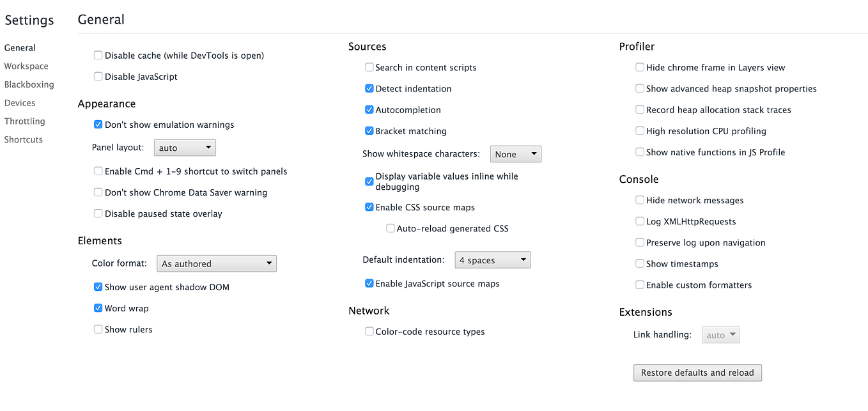Image resolution: width=868 pixels, height=411 pixels.
Task: Uncheck the Bracket matching option
Action: [x=369, y=131]
